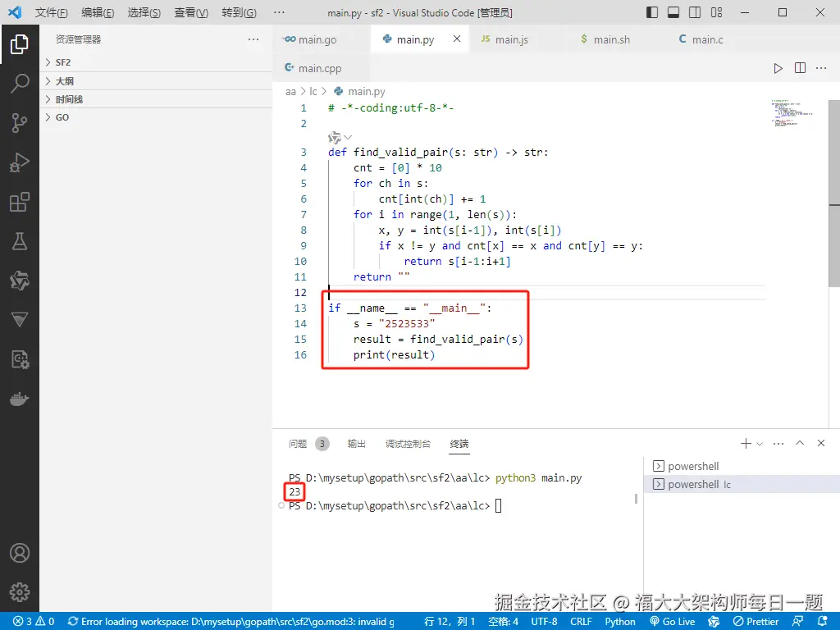Open the 调试控制台 debug console tab
This screenshot has height=630, width=840.
tap(408, 444)
